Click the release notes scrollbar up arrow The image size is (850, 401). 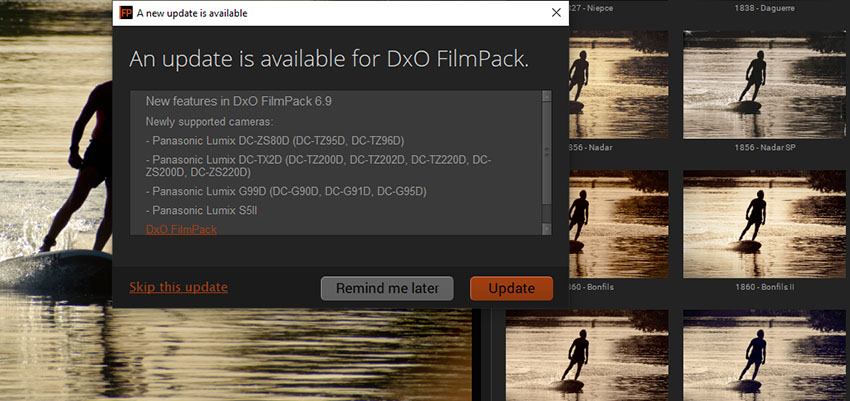pyautogui.click(x=546, y=97)
